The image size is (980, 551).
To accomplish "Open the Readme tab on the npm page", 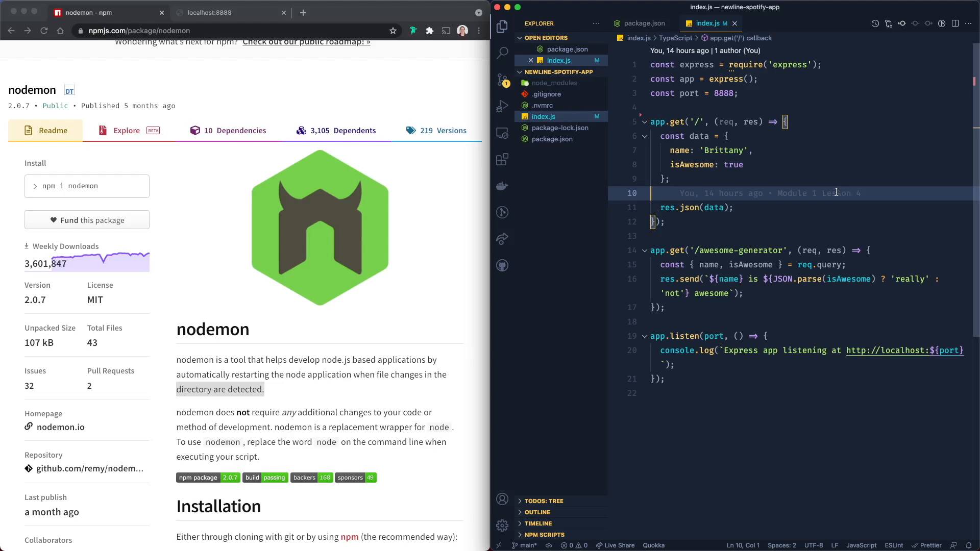I will [45, 131].
